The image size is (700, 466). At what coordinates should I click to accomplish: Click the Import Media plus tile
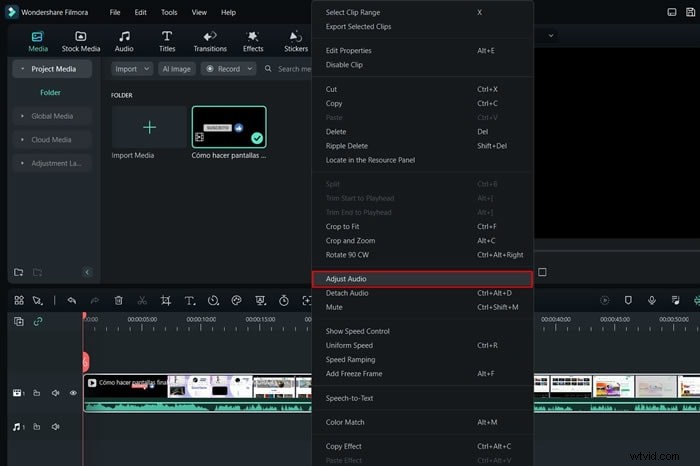(x=149, y=127)
